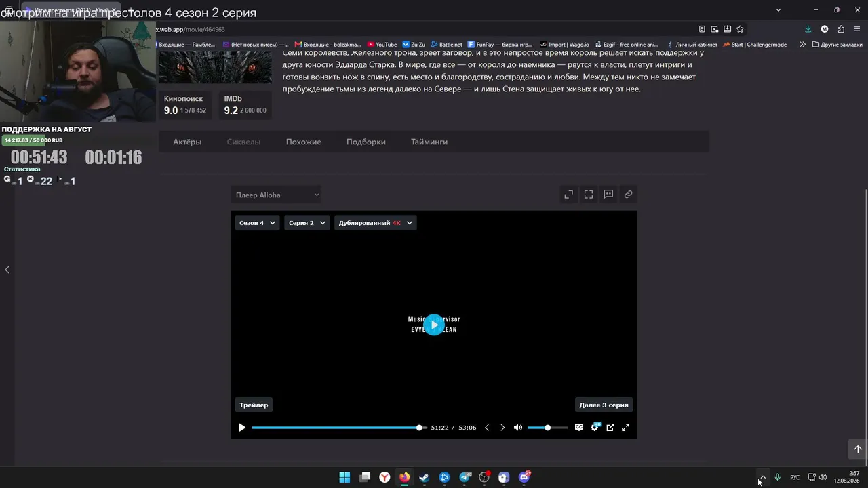This screenshot has height=488, width=868.
Task: Click the Трейлер button
Action: coord(254,405)
